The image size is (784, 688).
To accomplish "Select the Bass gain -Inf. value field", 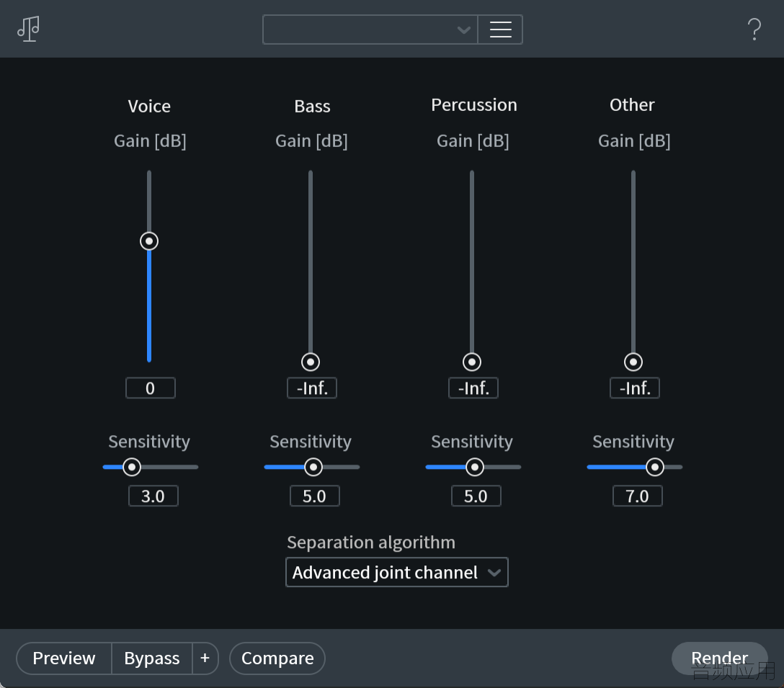I will pyautogui.click(x=312, y=388).
